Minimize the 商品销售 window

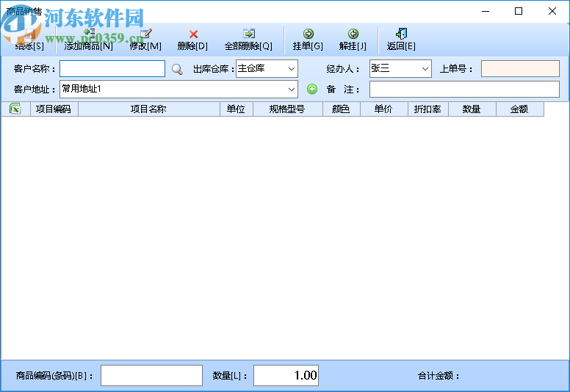pos(486,11)
